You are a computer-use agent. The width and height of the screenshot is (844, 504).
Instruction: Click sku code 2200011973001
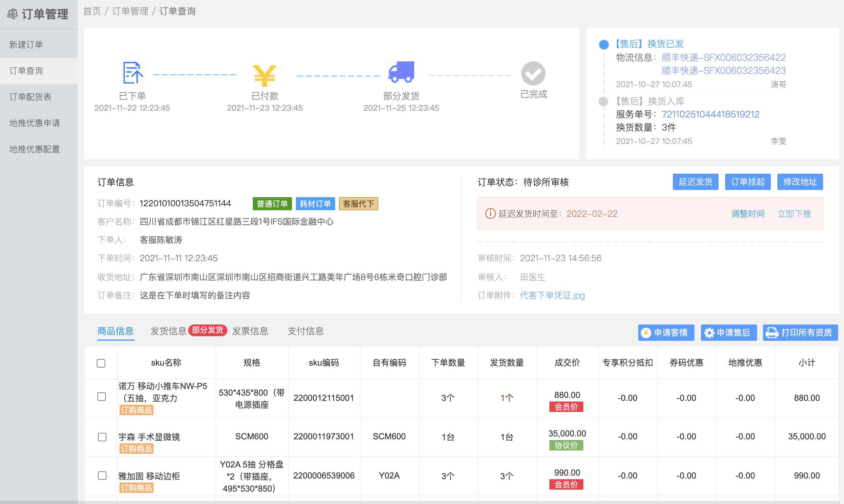point(324,436)
